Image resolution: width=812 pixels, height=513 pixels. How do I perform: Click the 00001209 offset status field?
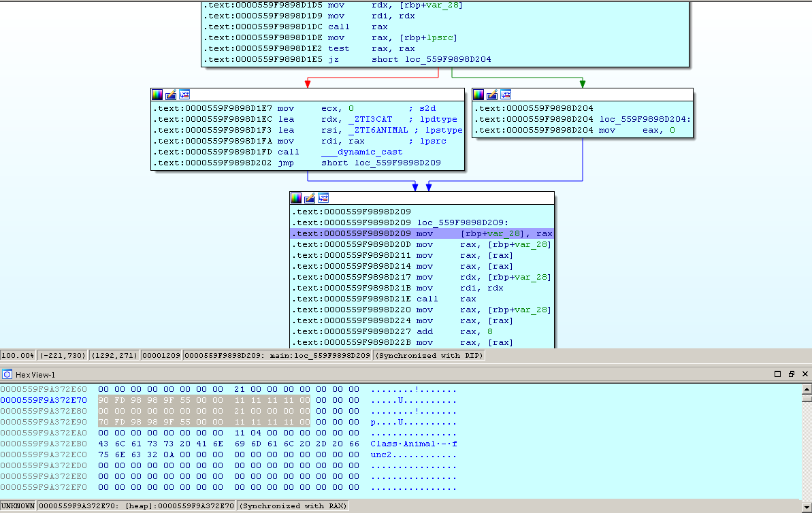(161, 355)
